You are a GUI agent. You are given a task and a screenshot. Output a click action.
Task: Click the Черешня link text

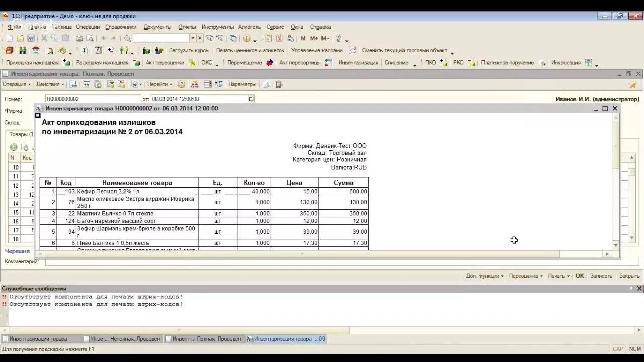18,251
